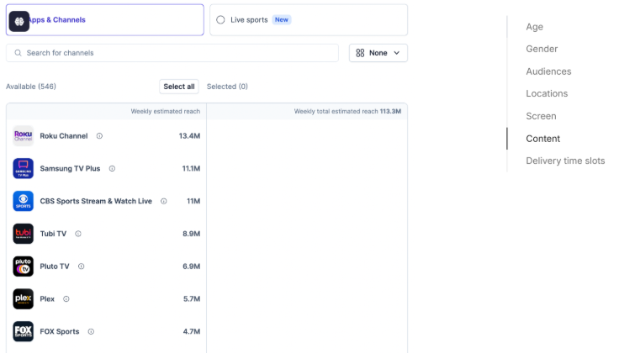Click the Roku Channel logo icon
Viewport: 619px width, 364px height.
(x=23, y=136)
